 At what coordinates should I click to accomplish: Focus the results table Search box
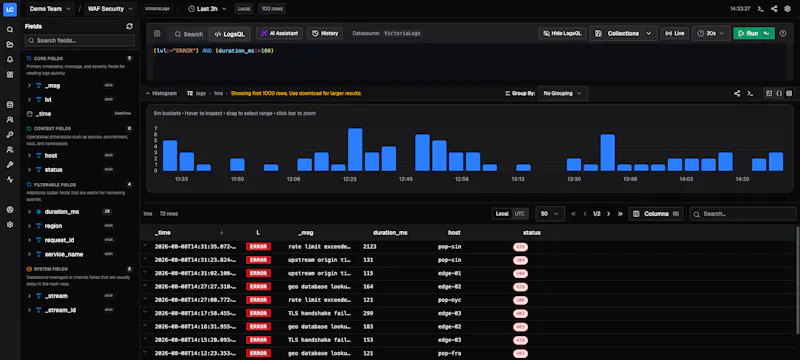tap(743, 214)
